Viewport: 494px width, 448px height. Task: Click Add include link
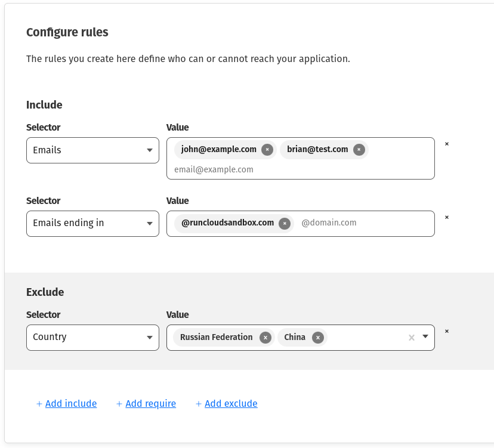pos(70,404)
